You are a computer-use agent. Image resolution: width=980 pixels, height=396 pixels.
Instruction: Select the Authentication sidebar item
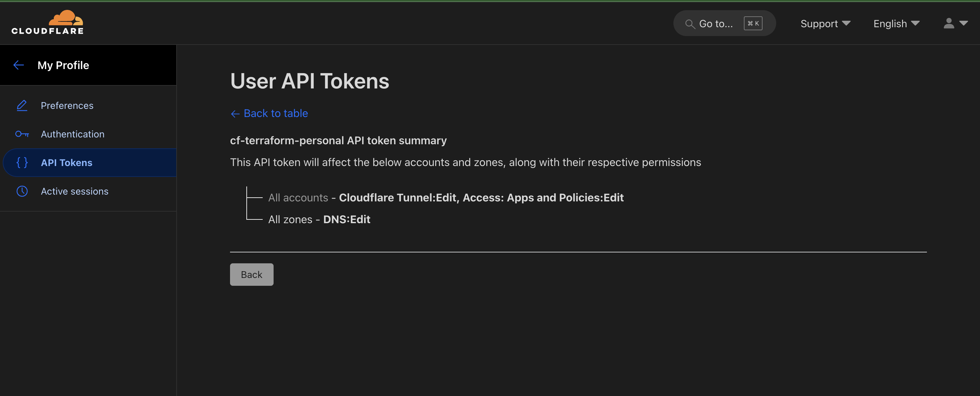pos(73,134)
